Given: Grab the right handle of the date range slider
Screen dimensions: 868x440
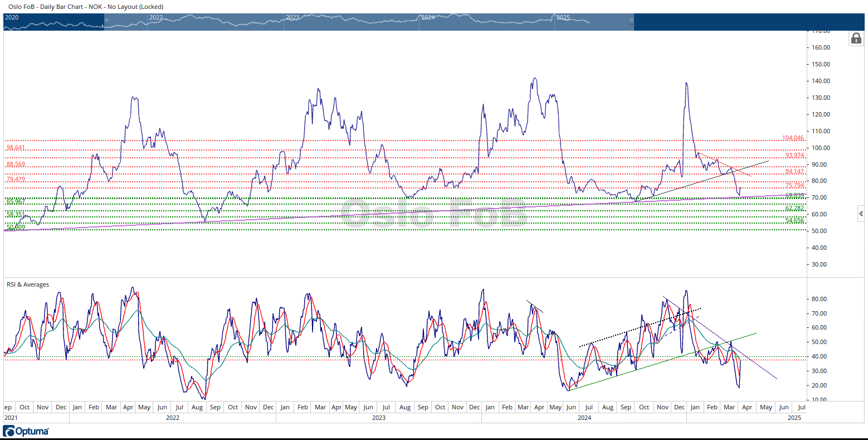Looking at the screenshot, I should [x=631, y=21].
